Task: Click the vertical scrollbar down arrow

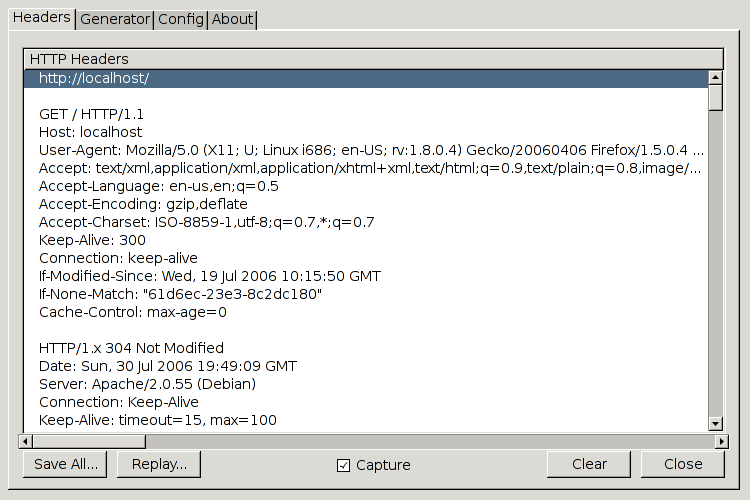Action: pyautogui.click(x=715, y=423)
